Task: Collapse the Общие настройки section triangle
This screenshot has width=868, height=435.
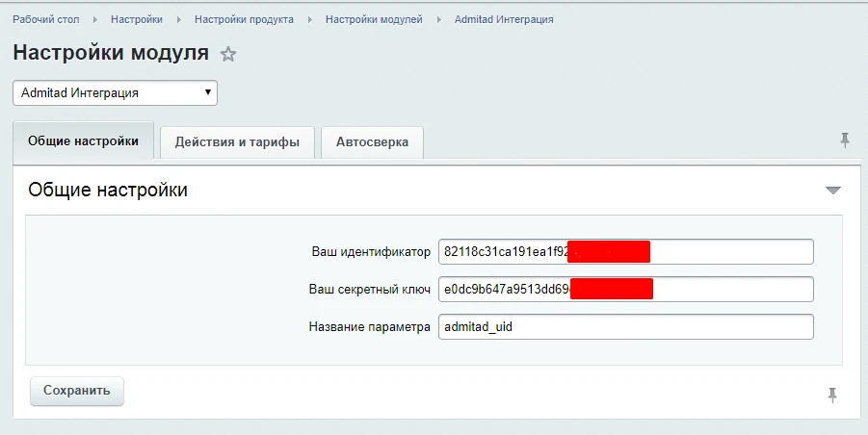Action: [x=832, y=191]
